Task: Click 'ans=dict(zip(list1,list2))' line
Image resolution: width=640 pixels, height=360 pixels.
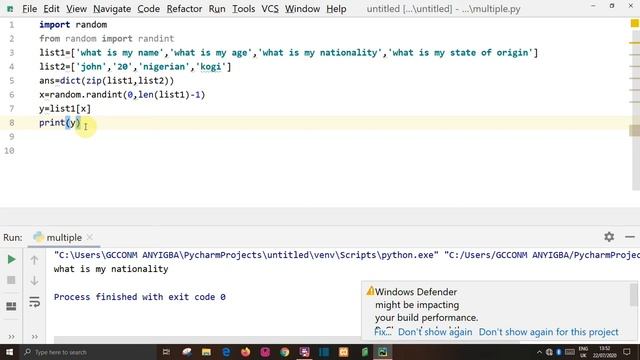Action: pos(107,80)
